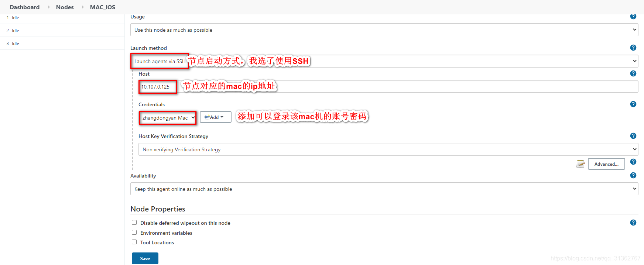Open the zhangdongyan Mac credentials dropdown
This screenshot has height=265, width=644.
168,118
